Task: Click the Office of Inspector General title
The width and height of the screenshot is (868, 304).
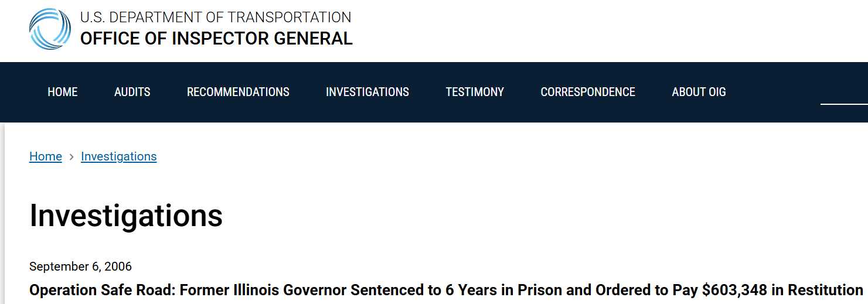Action: tap(216, 39)
